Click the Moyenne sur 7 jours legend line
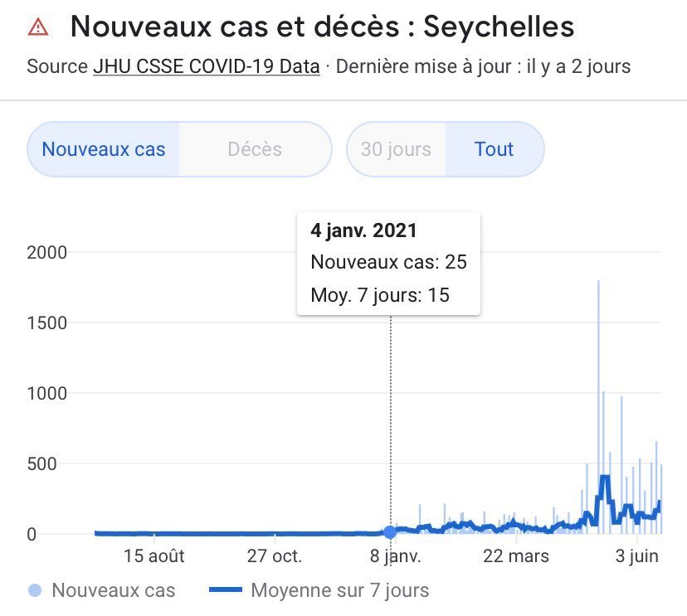This screenshot has width=687, height=616. tap(225, 590)
